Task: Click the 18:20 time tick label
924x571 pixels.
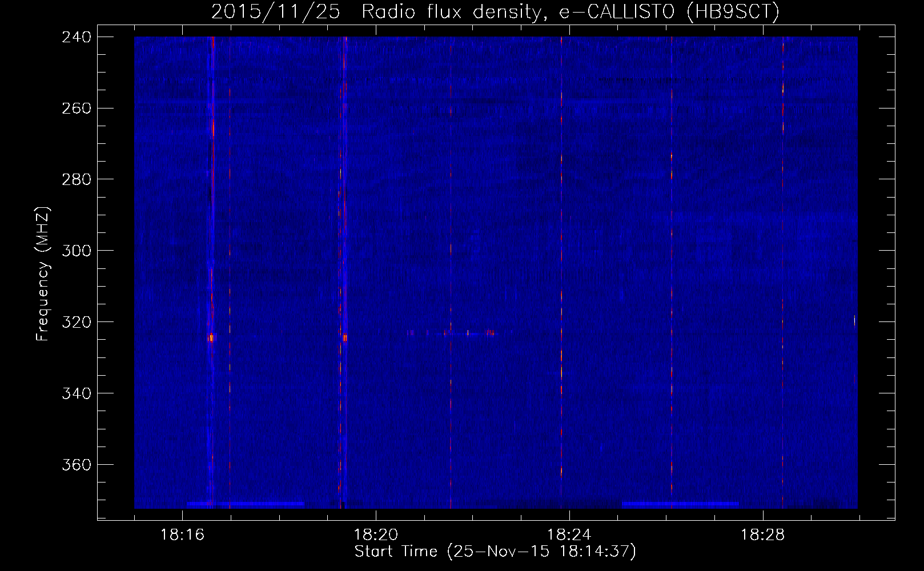Action: coord(376,535)
